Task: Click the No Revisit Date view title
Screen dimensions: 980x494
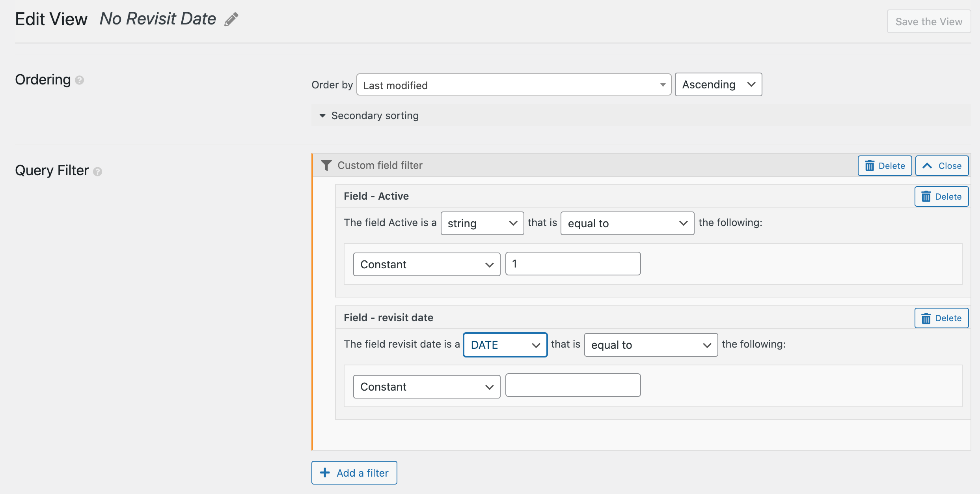Action: [x=158, y=19]
